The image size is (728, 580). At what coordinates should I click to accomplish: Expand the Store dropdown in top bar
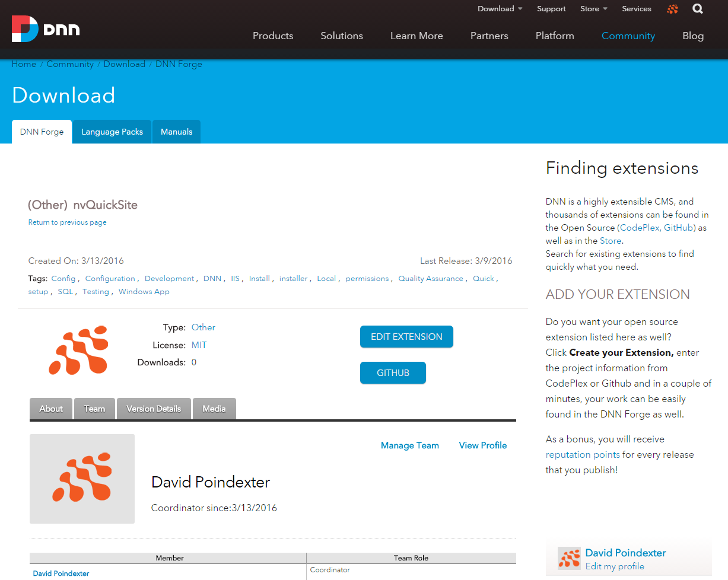point(594,9)
